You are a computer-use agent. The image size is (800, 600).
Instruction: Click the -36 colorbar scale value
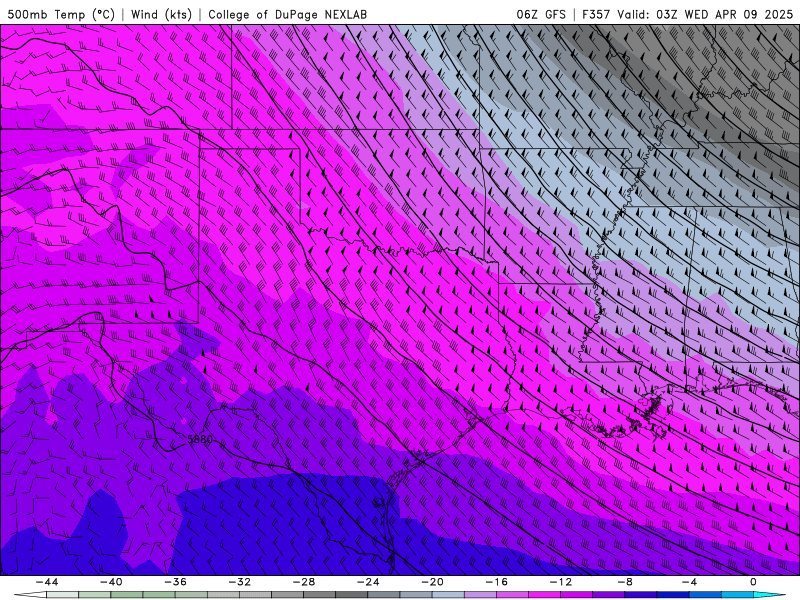(x=175, y=582)
